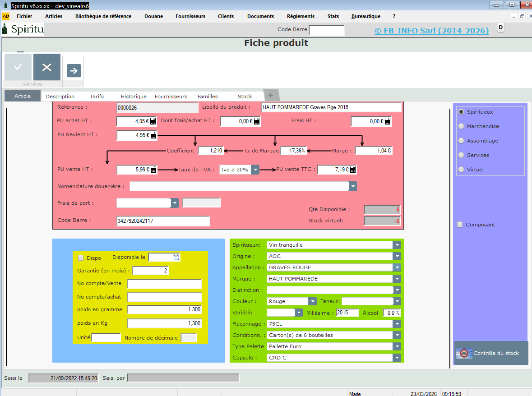Open calculator icon beside PU vente TTC
Viewport: 532px width, 396px height.
click(353, 170)
